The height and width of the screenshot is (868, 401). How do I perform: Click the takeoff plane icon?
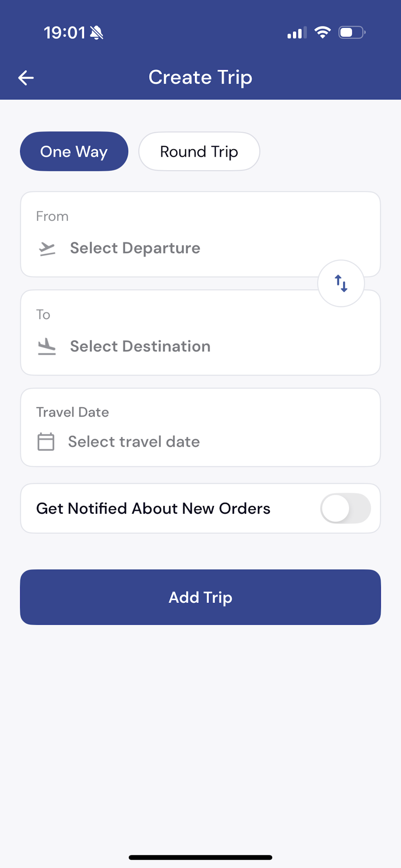pos(47,248)
